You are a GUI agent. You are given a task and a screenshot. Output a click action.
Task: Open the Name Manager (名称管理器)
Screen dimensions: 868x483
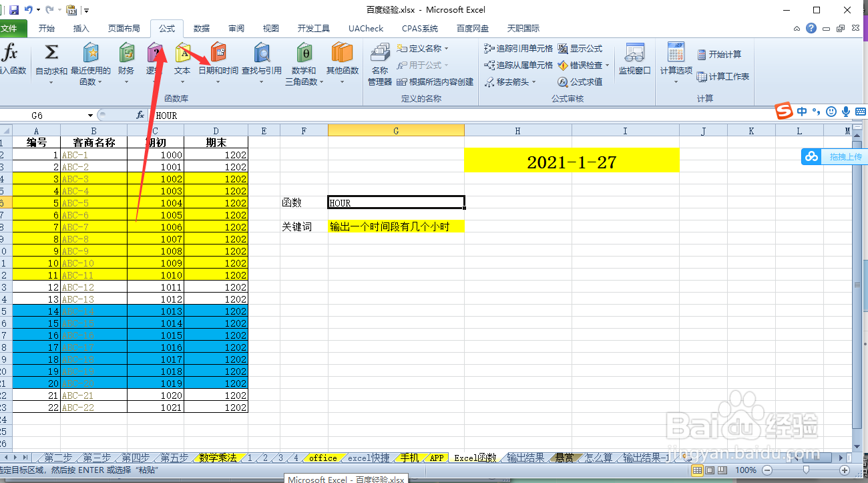click(x=379, y=63)
